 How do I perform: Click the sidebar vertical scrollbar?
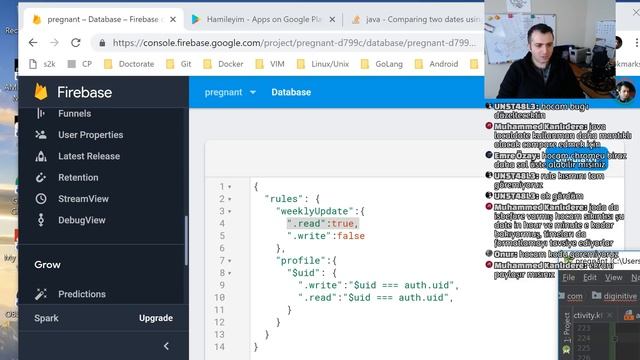pos(186,241)
